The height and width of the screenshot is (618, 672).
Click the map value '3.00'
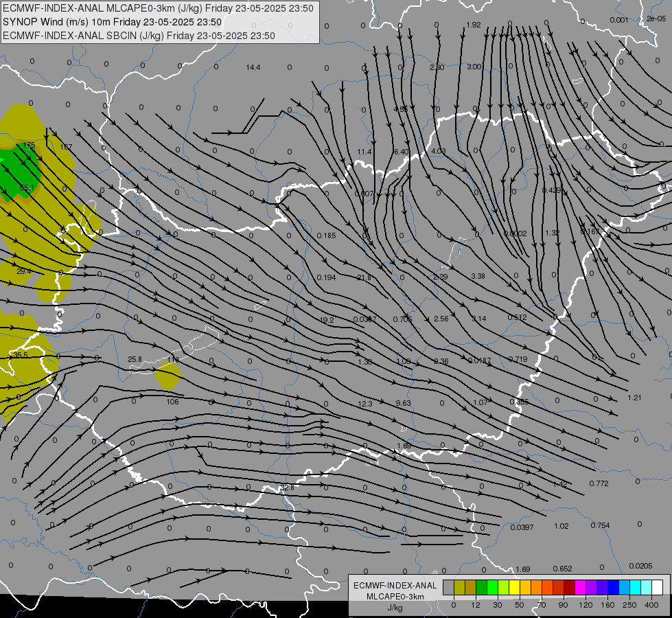tap(474, 67)
